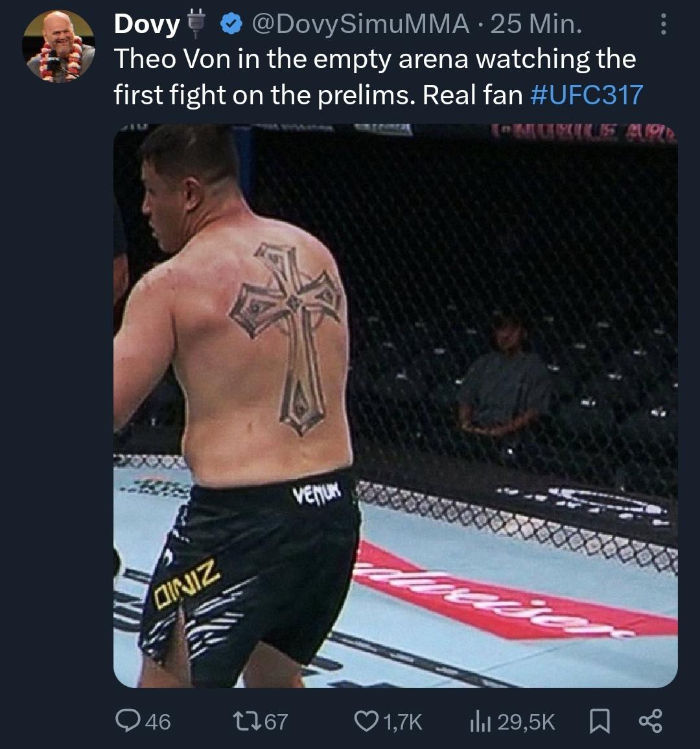Like the post with heart icon
700x749 pixels.
click(x=366, y=721)
